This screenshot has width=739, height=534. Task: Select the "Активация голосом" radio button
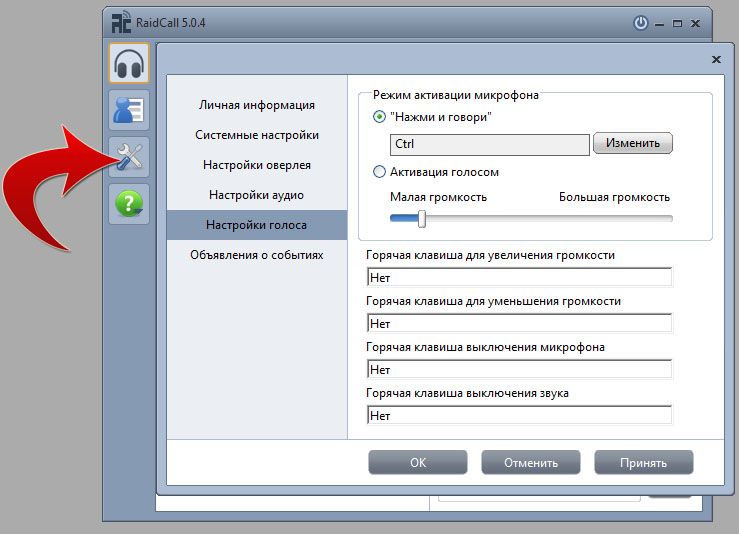click(379, 172)
